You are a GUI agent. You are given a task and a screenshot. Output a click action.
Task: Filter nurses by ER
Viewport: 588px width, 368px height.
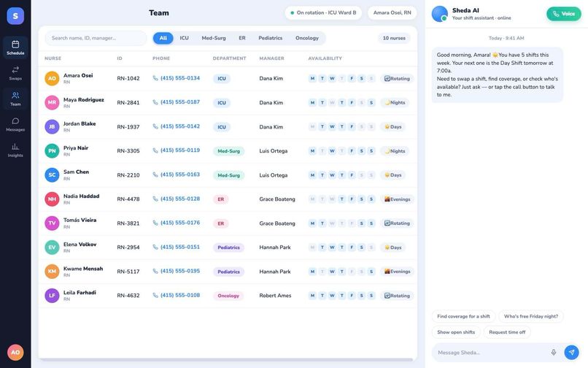click(x=242, y=38)
